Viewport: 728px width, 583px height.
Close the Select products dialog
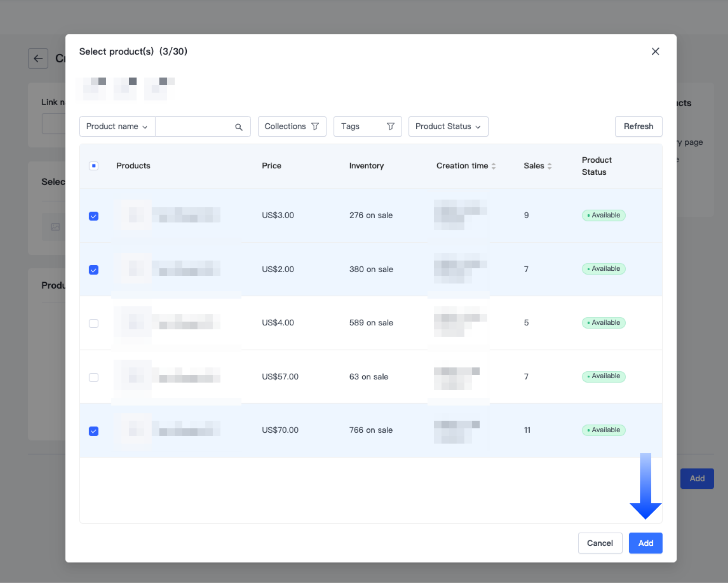pos(655,51)
